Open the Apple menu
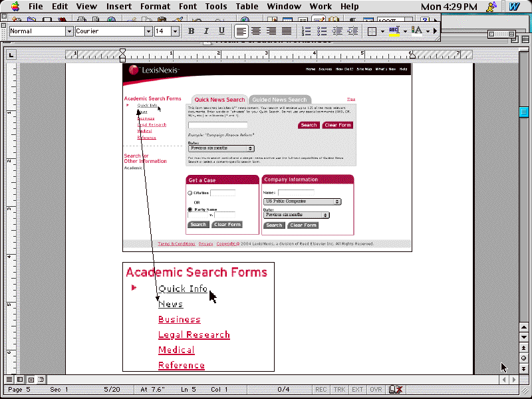Image resolution: width=532 pixels, height=399 pixels. 15,7
